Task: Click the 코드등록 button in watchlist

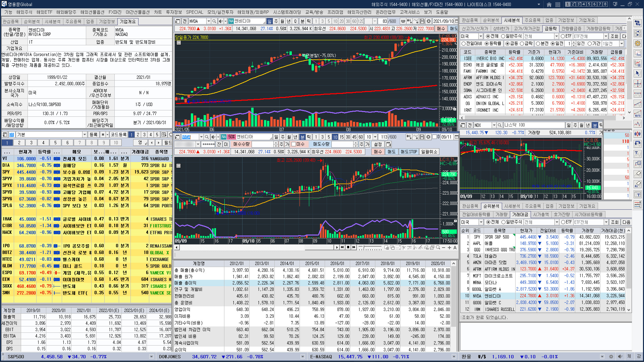Action: tap(119, 135)
